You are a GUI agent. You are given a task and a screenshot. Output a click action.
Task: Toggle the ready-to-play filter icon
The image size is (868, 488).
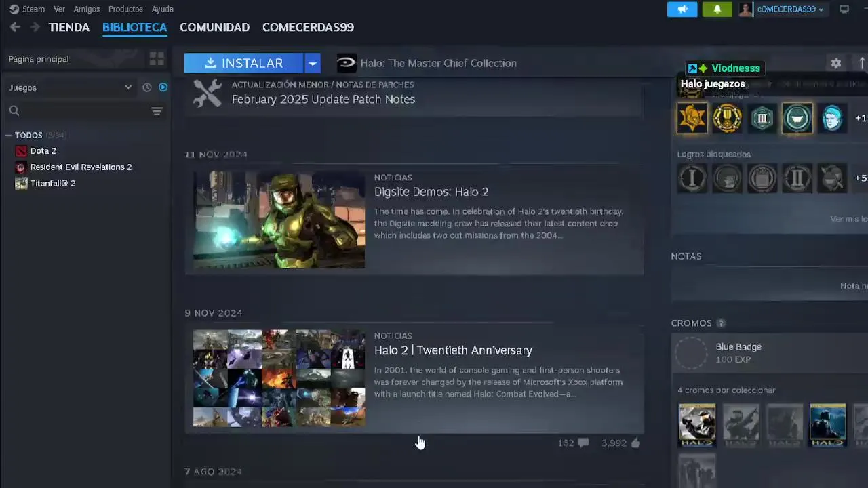click(x=163, y=87)
